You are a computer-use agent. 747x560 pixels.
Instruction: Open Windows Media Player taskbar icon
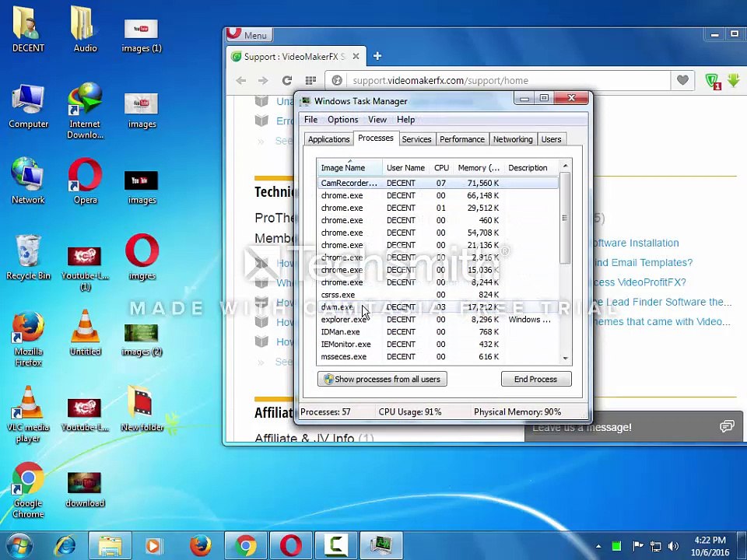click(x=154, y=546)
